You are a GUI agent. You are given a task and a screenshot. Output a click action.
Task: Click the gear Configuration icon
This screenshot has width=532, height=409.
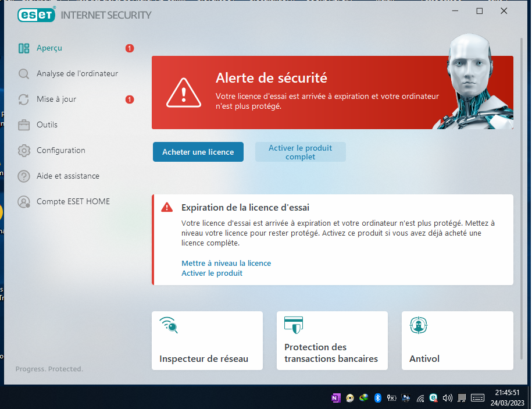click(x=24, y=150)
